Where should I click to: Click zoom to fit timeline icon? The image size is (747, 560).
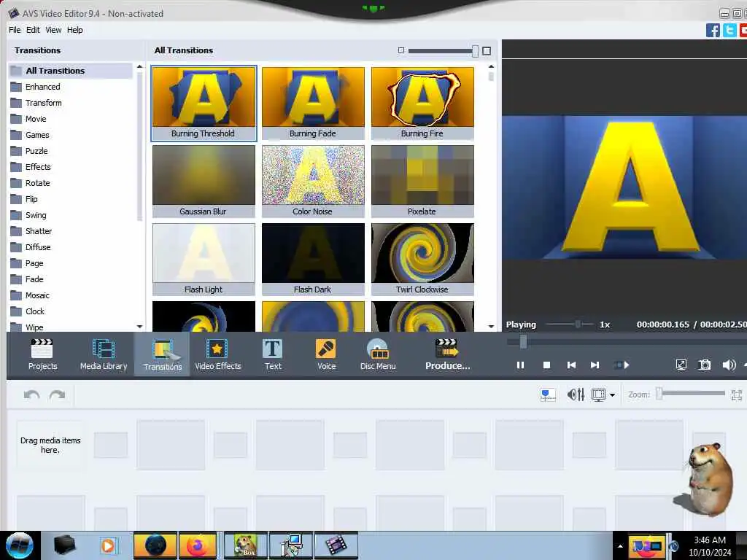pos(737,394)
